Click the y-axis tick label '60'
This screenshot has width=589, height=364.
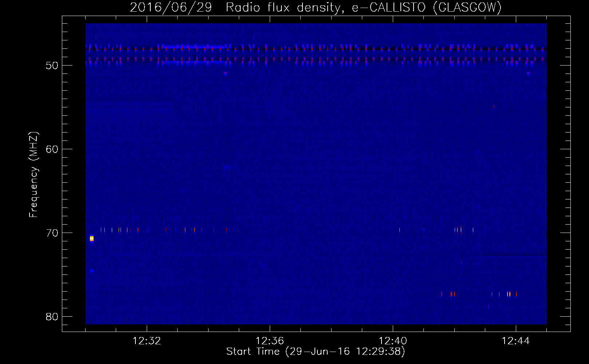[52, 150]
